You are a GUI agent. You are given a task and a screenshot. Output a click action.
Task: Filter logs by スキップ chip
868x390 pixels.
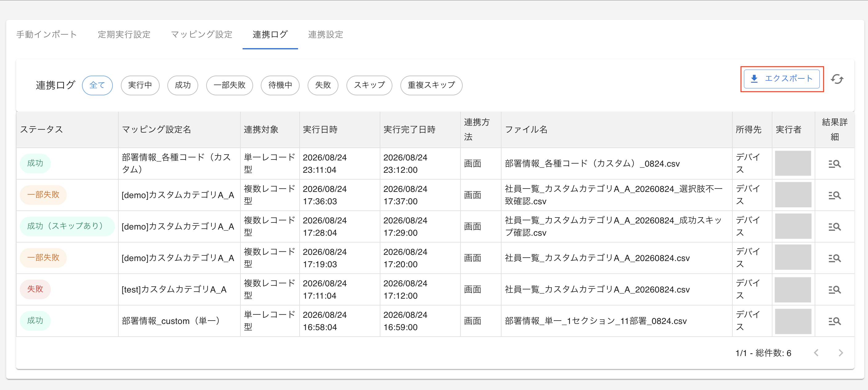tap(369, 85)
